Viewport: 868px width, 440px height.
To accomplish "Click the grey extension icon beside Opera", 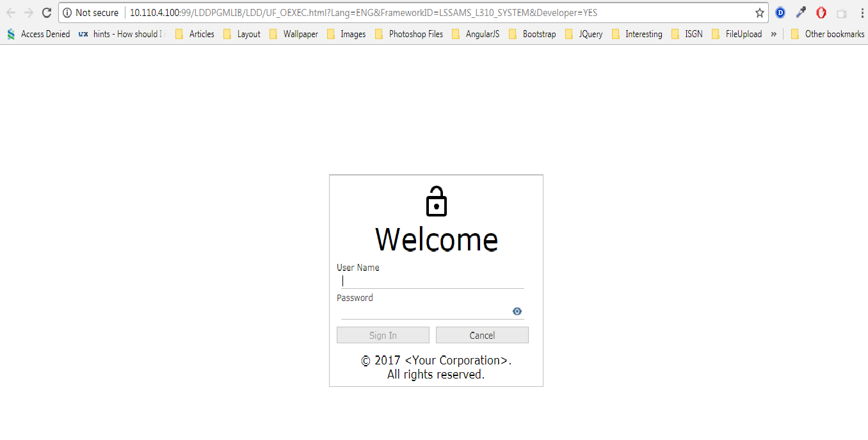I will click(x=842, y=13).
